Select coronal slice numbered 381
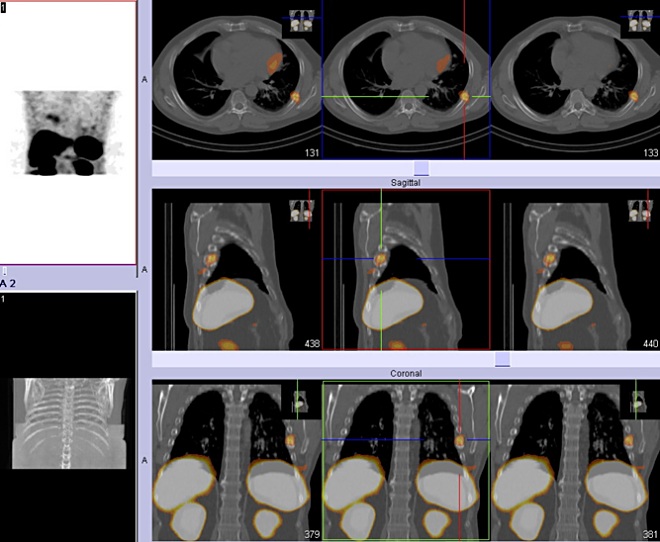Viewport: 660px width, 542px height. pyautogui.click(x=574, y=460)
